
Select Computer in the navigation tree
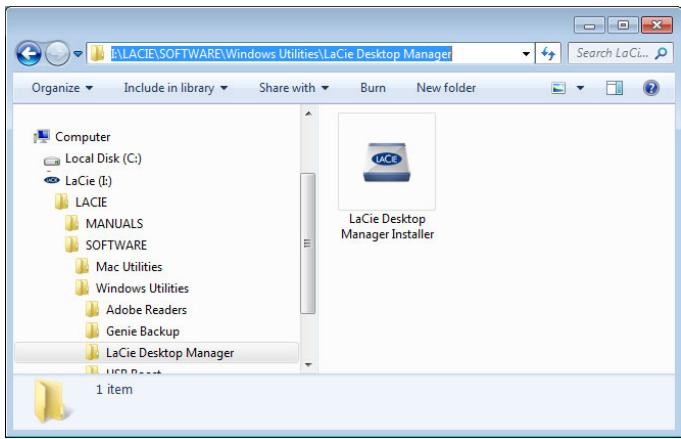pos(83,137)
